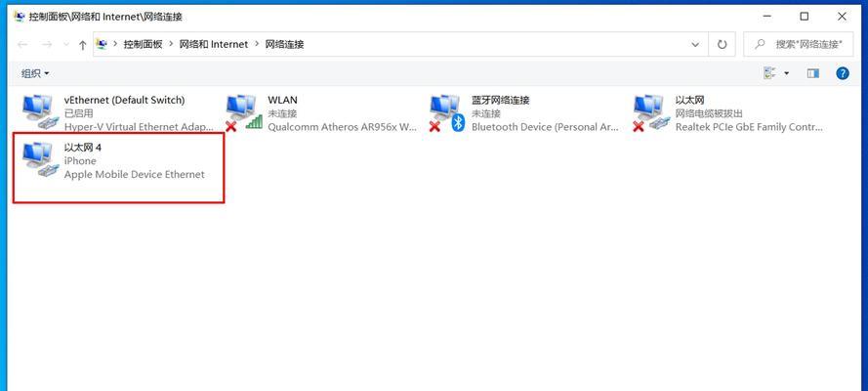Screen dimensions: 868x391
Task: Refresh the network connections list
Action: coord(722,44)
